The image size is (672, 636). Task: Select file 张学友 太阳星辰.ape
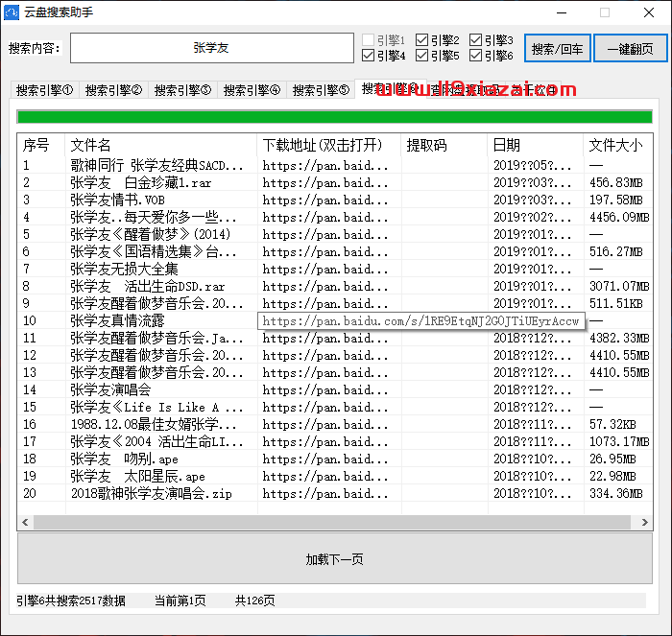tap(335, 476)
